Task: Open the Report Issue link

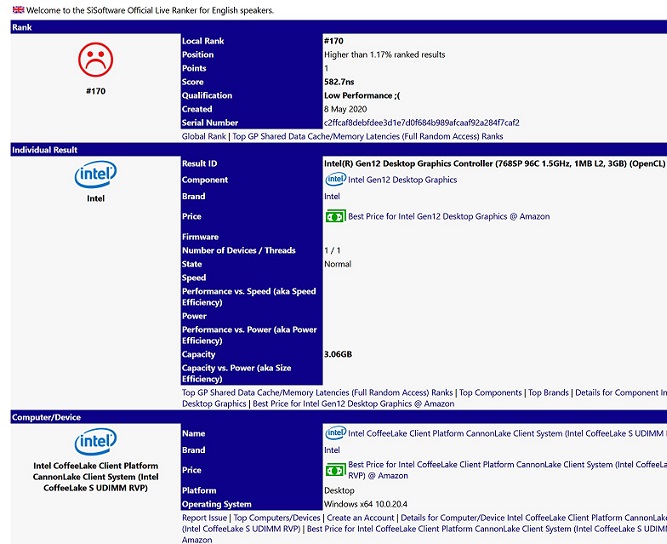Action: coord(205,518)
